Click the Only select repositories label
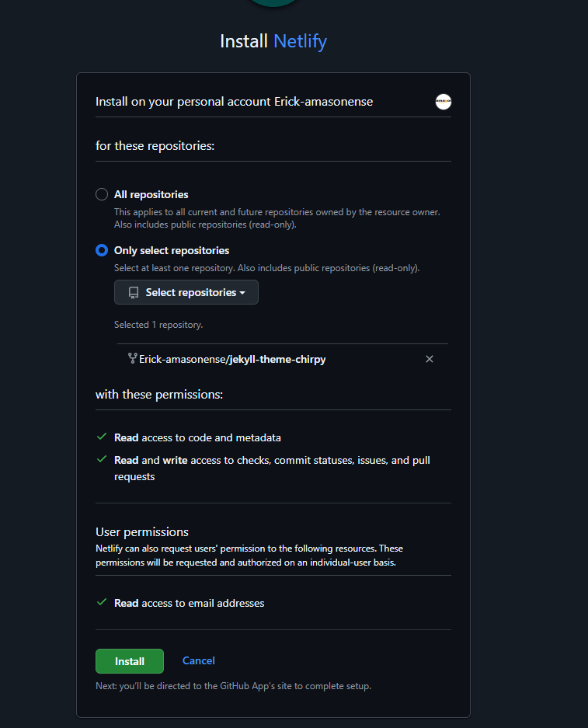This screenshot has width=588, height=728. pyautogui.click(x=171, y=250)
